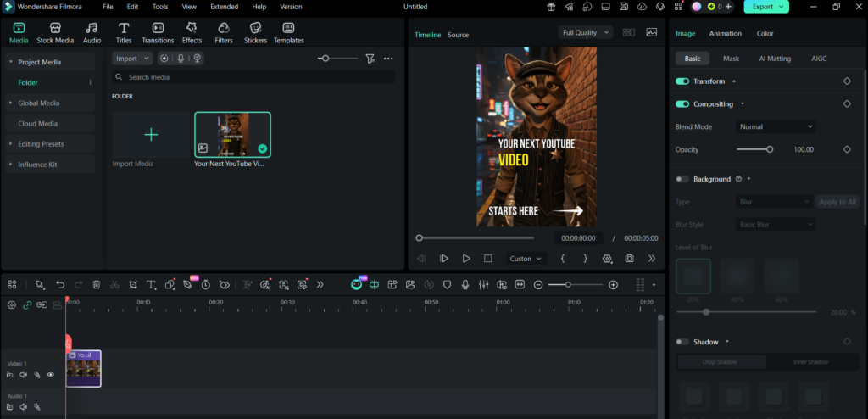This screenshot has height=419, width=868.
Task: Mute the Video 1 track
Action: (23, 375)
